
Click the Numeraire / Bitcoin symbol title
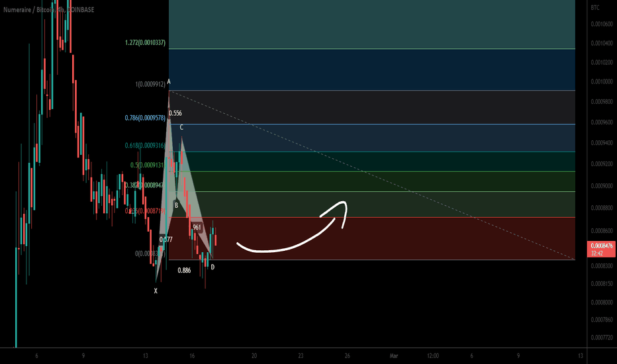[49, 10]
